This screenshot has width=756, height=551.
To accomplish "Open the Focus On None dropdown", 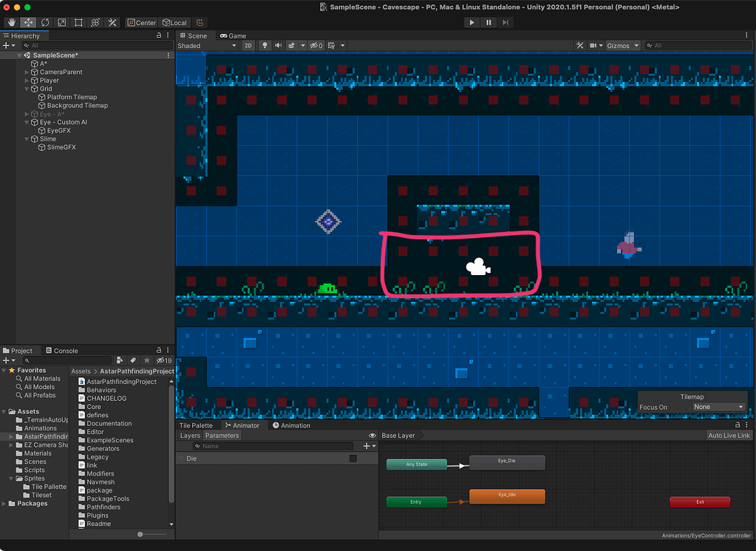I will pos(717,407).
